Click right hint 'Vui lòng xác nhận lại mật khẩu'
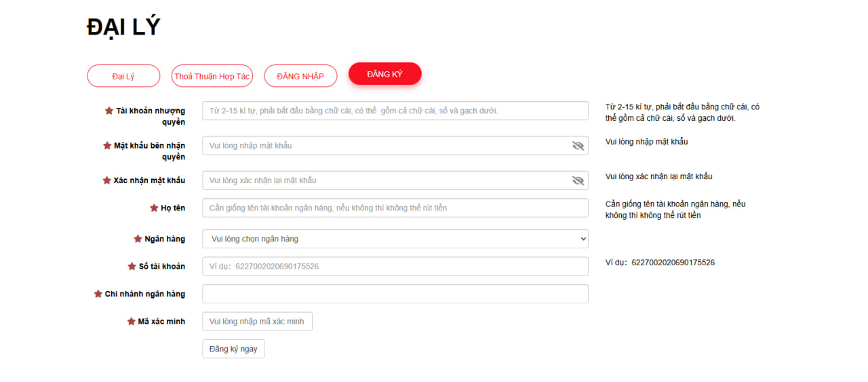Screen dimensions: 868x382 [x=658, y=176]
